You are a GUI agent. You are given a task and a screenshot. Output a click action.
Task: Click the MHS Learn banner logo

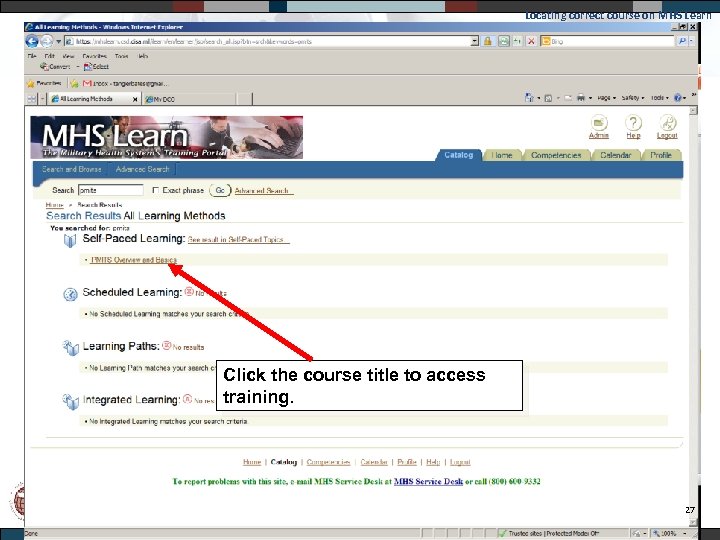(167, 137)
